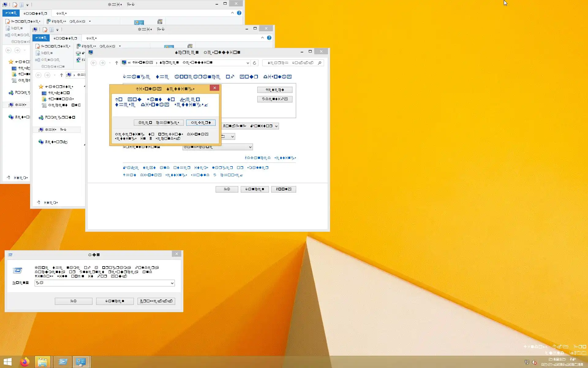Open Firefox from the taskbar
Screen dimensions: 588x368
[25, 362]
